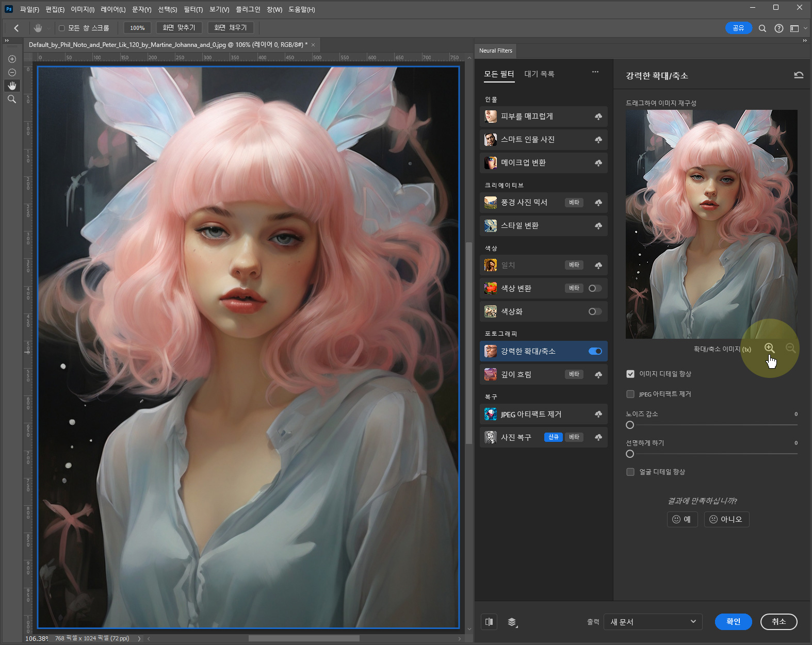812x645 pixels.
Task: Open the filter list more options dots
Action: coord(595,72)
